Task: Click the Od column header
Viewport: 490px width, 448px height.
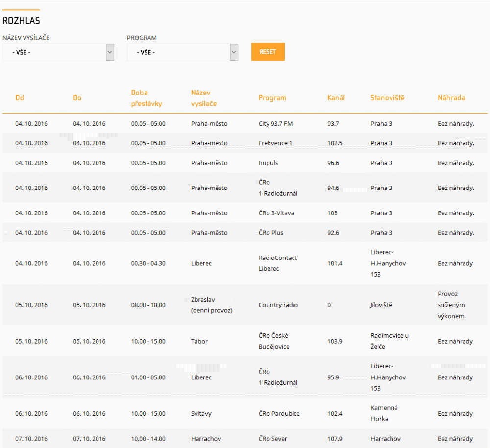Action: [x=20, y=98]
